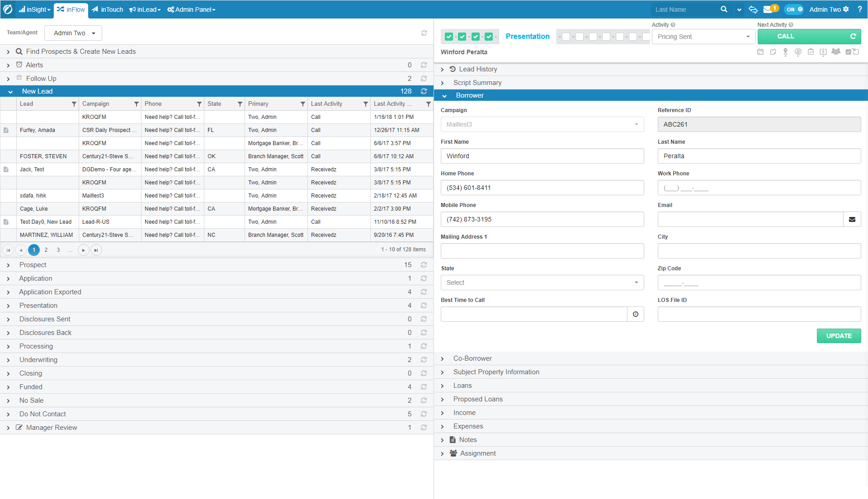This screenshot has width=868, height=499.
Task: Check the first empty stage checkbox after Presentation
Action: click(x=566, y=37)
